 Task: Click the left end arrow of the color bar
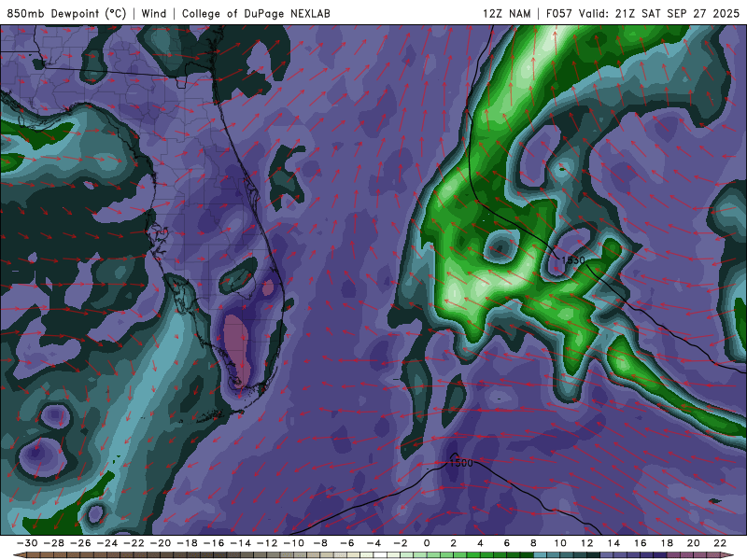(20, 555)
